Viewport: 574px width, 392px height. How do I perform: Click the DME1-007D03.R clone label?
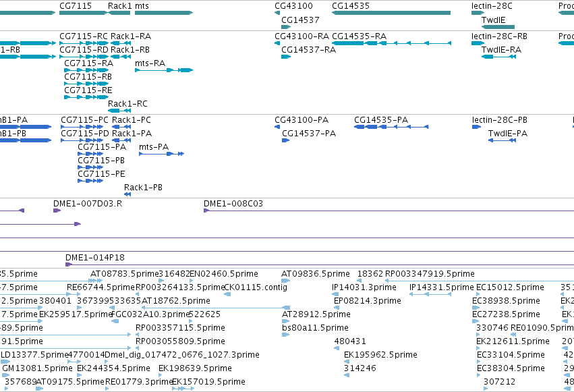coord(88,204)
